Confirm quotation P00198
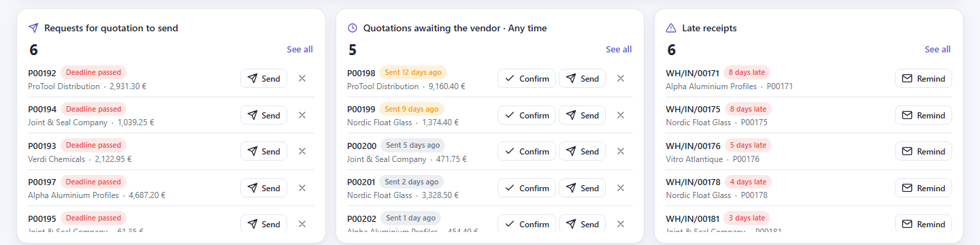Image resolution: width=980 pixels, height=245 pixels. 527,78
